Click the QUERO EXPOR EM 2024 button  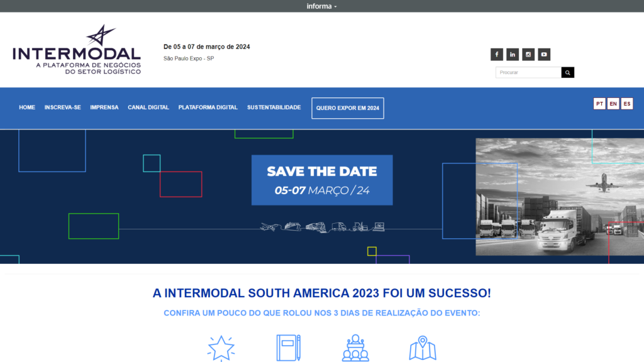348,108
